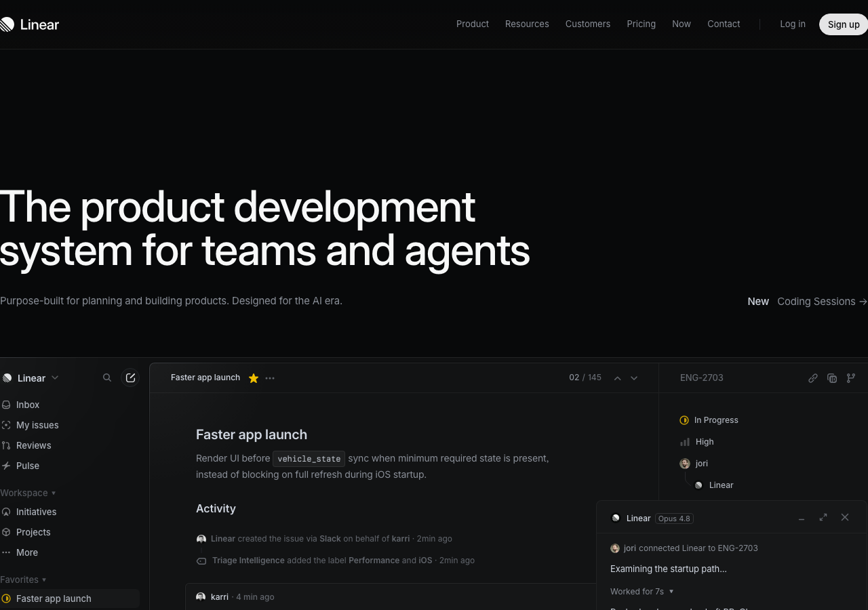Click the Slack source in activity

click(330, 539)
